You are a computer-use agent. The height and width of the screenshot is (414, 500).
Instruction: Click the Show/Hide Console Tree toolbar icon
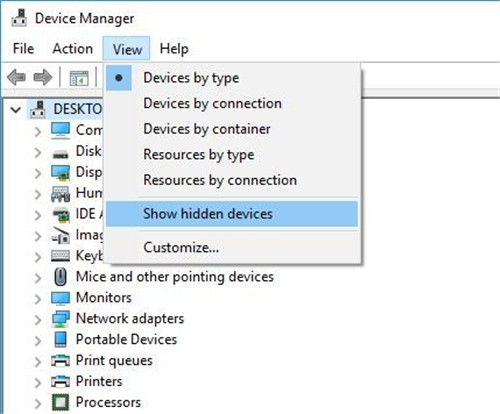[x=79, y=78]
